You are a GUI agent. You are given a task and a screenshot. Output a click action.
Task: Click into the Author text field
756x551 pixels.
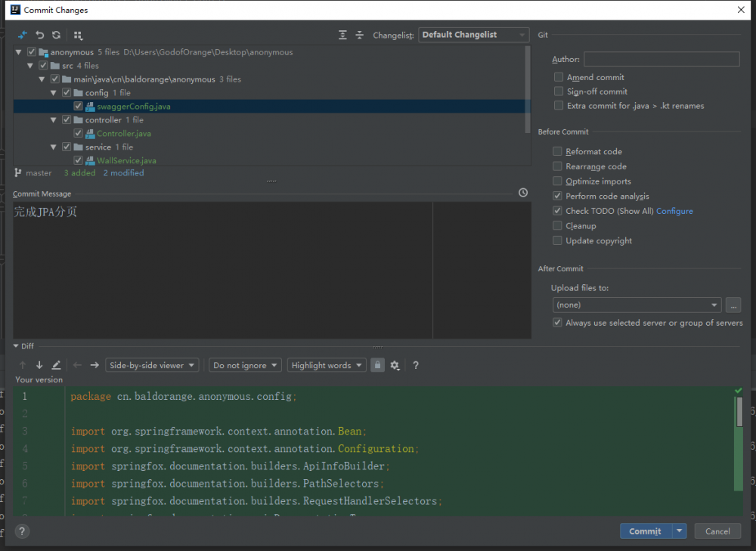pyautogui.click(x=661, y=59)
